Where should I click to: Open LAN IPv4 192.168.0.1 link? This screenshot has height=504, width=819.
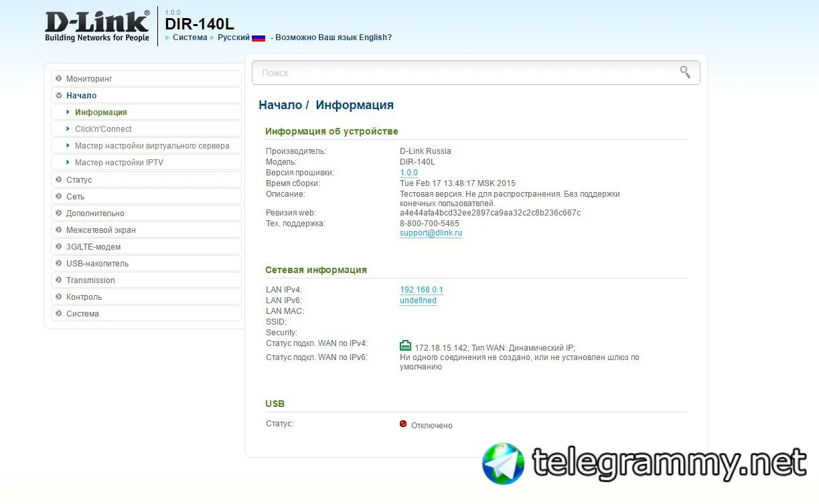[421, 290]
